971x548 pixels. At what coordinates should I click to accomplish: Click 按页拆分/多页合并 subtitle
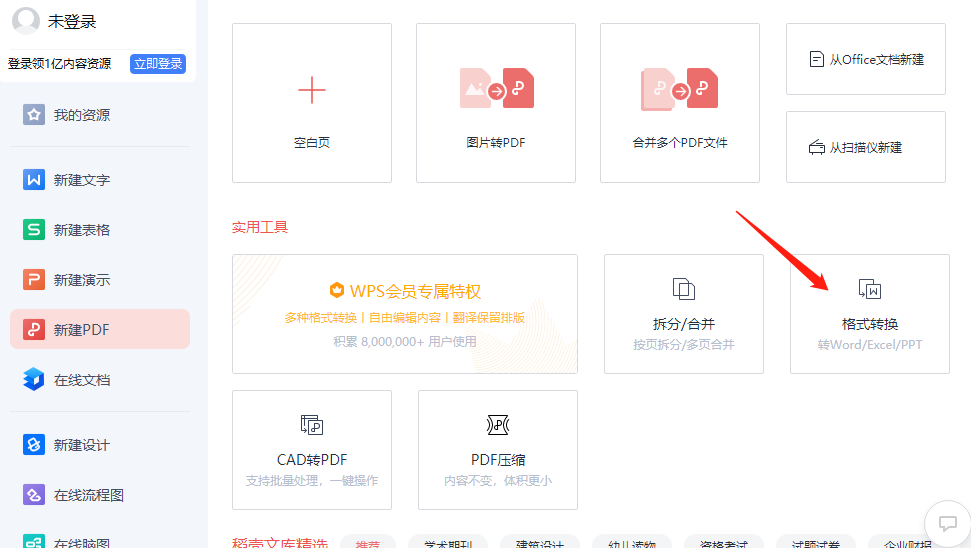coord(684,344)
